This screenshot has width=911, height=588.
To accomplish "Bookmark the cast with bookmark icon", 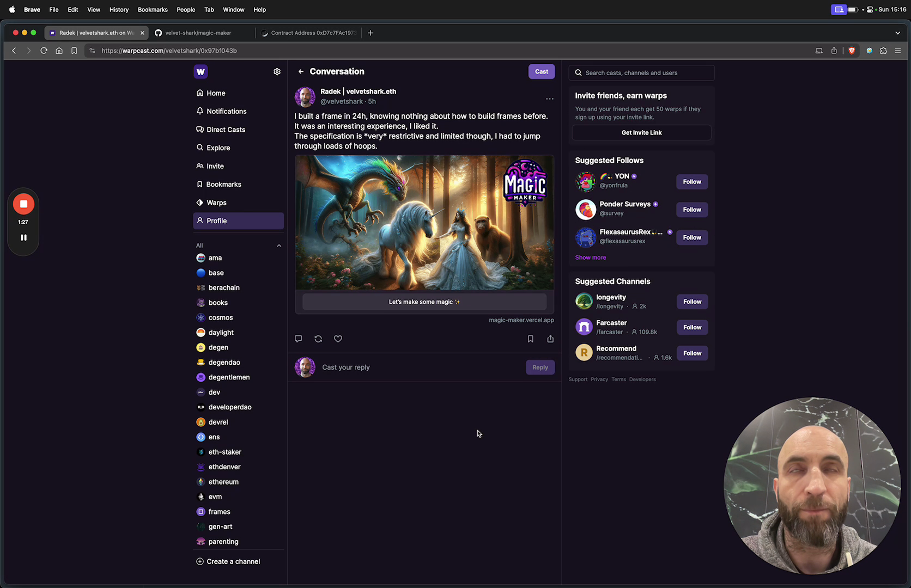I will 530,339.
